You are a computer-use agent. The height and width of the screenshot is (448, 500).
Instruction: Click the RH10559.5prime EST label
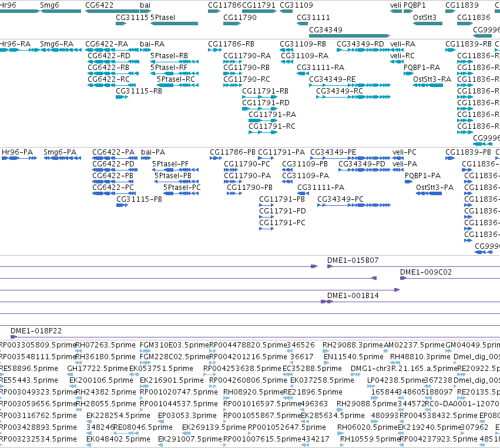pyautogui.click(x=370, y=439)
